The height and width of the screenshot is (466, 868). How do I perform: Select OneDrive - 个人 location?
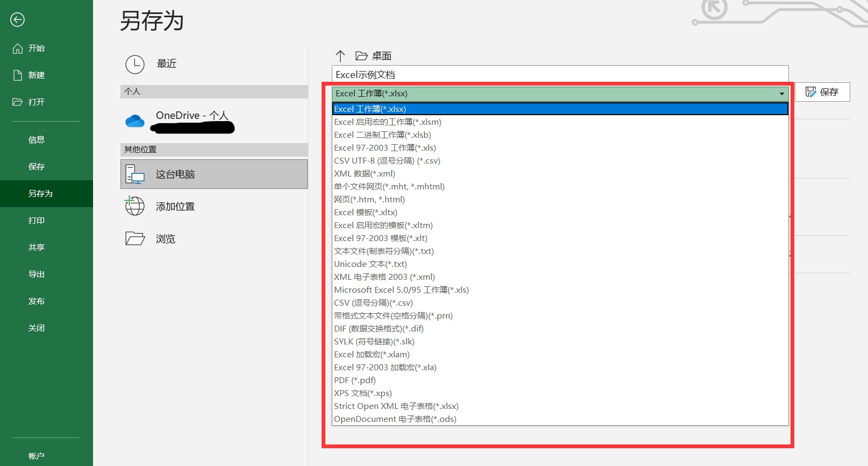(x=214, y=121)
